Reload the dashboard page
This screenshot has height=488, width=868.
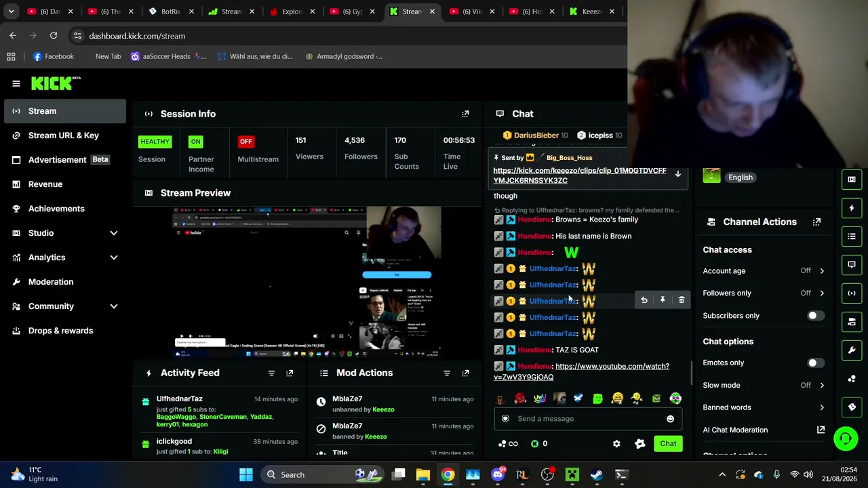coord(54,36)
